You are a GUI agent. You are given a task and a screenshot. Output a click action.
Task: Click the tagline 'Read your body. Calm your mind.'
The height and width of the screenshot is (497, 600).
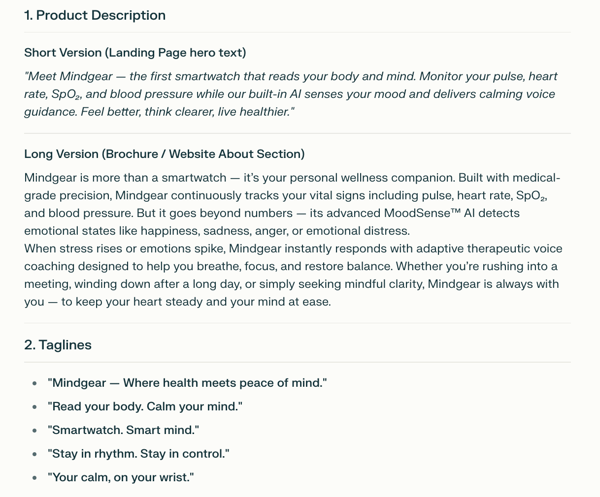(145, 406)
